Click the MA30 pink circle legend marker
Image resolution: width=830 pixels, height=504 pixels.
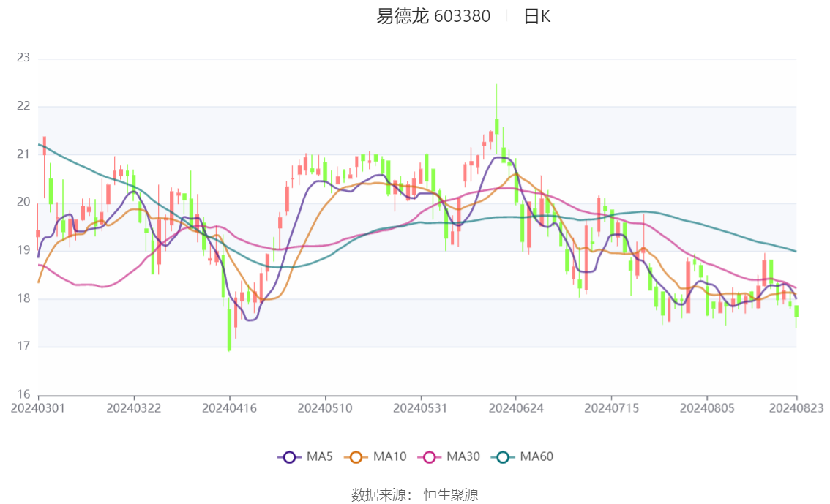430,457
